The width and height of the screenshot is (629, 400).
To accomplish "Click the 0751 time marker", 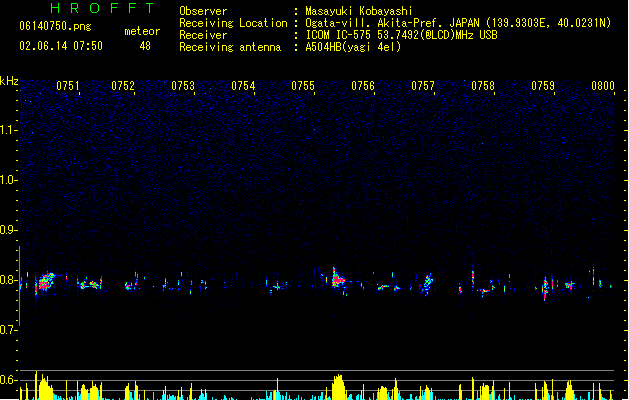I will click(68, 86).
